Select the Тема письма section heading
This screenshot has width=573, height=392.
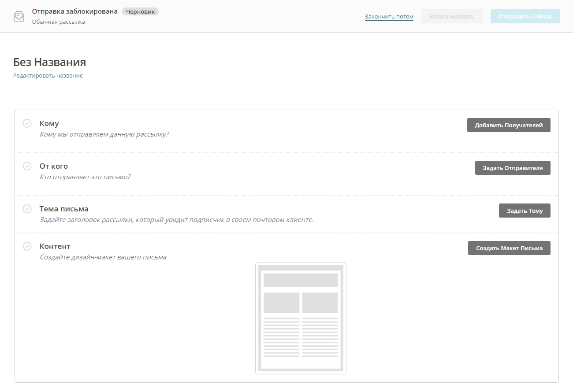(64, 209)
